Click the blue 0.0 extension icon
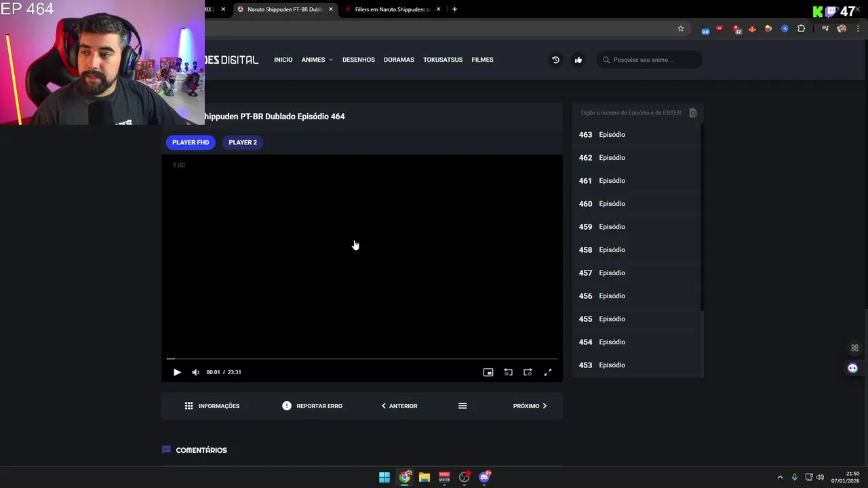 pos(705,30)
